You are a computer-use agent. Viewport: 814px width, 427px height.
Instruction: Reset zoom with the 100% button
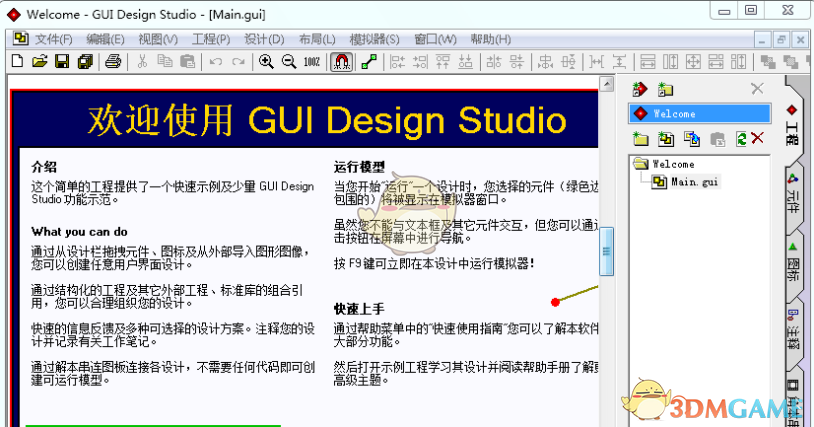pyautogui.click(x=311, y=62)
